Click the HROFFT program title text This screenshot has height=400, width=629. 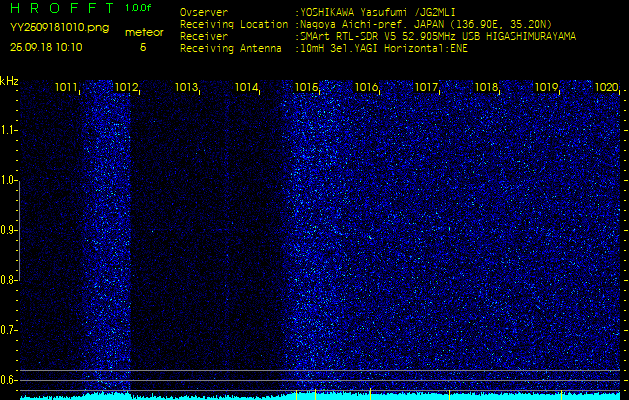click(62, 8)
